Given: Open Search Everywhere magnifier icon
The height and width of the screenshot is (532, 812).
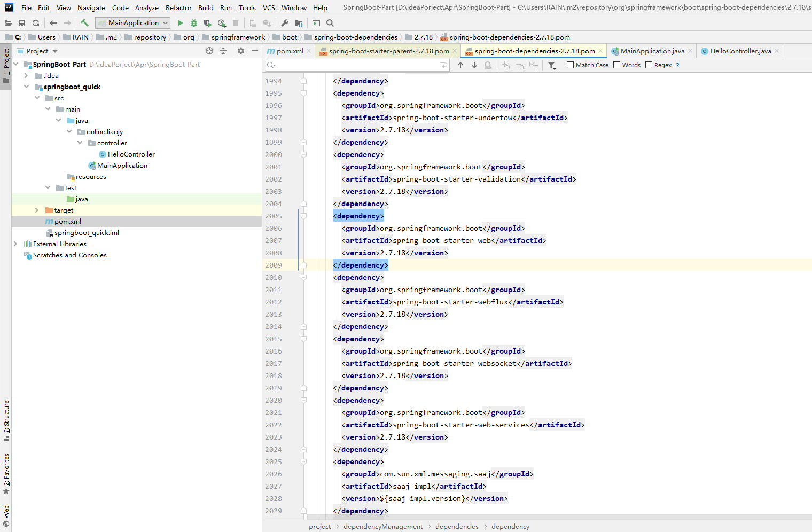Looking at the screenshot, I should [330, 23].
